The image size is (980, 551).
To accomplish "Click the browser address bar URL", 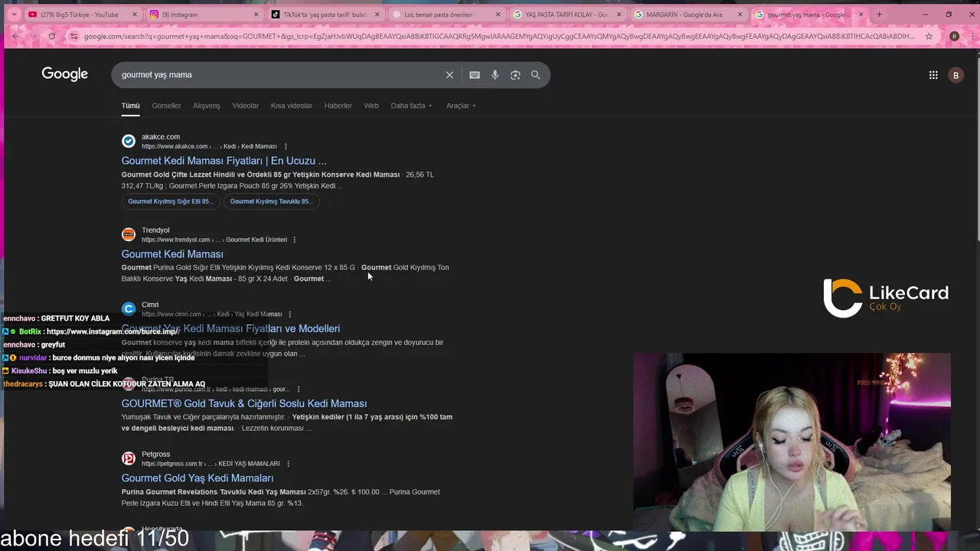I will (498, 36).
